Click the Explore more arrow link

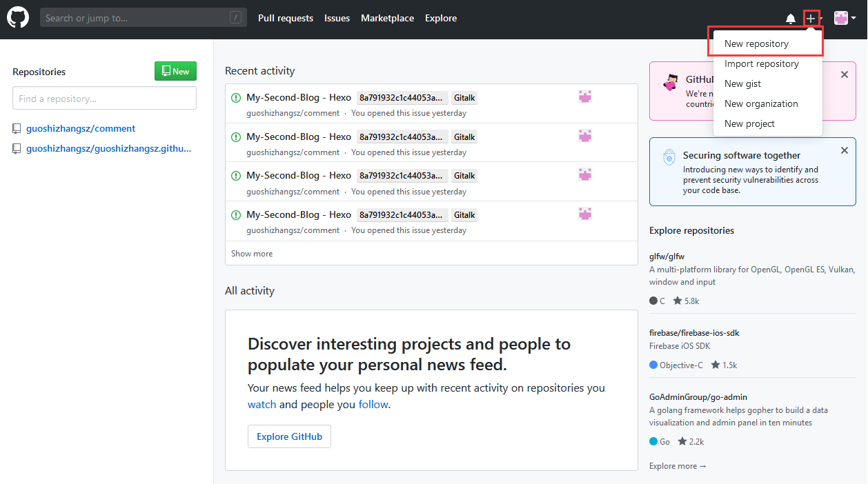point(678,466)
